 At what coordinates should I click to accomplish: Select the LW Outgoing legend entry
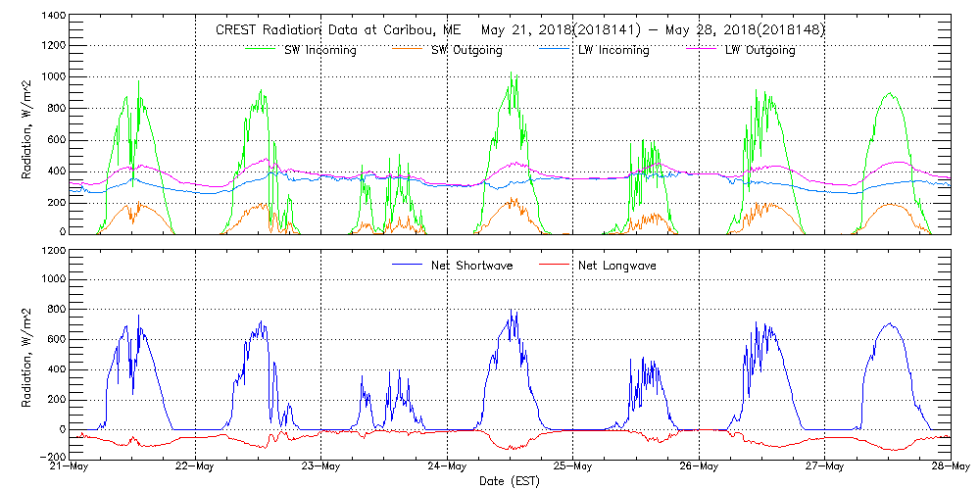[759, 50]
